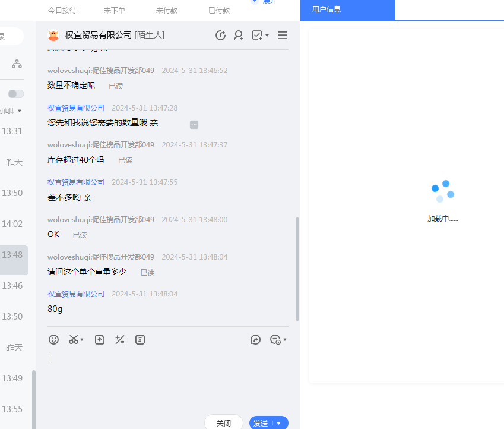
Task: Click the chat message scrollbar
Action: pos(297,269)
